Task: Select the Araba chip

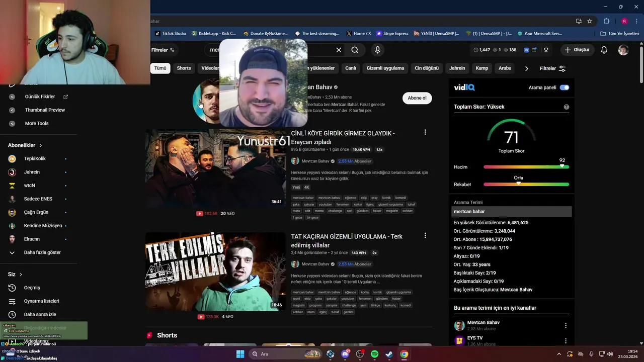Action: [505, 68]
